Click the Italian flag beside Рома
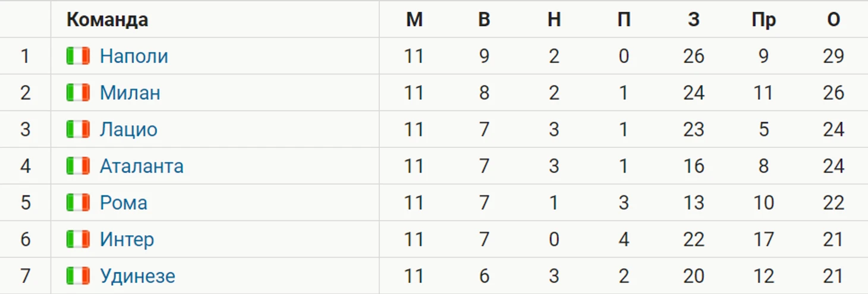Image resolution: width=868 pixels, height=294 pixels. [x=78, y=203]
